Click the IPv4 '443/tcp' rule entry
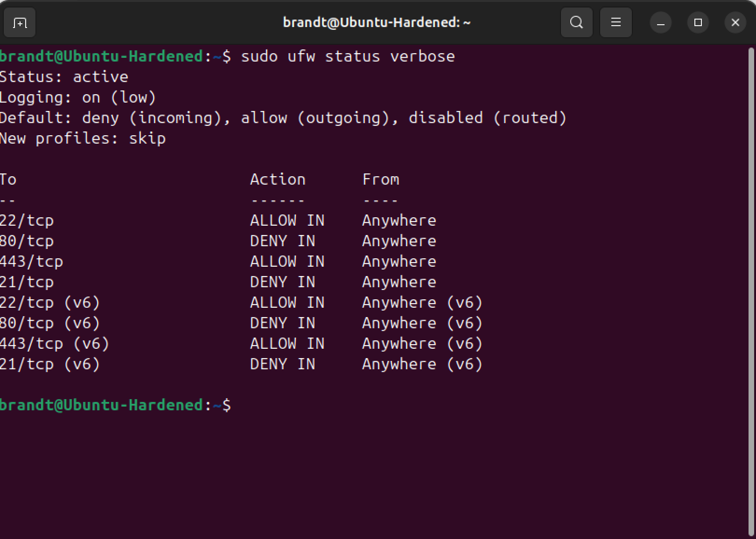Screen dimensions: 756x539 pyautogui.click(x=31, y=262)
